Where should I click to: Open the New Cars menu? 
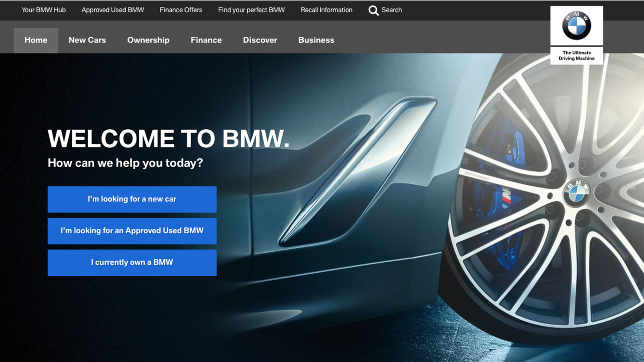tap(87, 40)
